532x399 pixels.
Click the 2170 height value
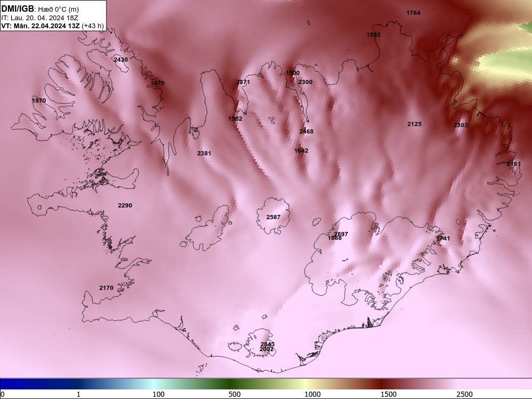tap(106, 288)
